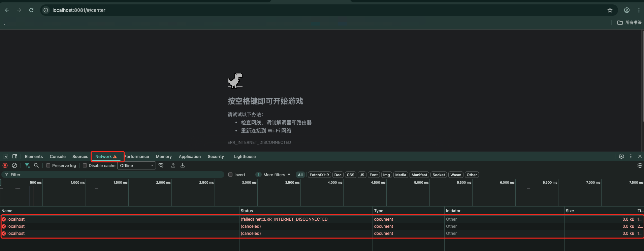Bookmark this page with the star icon
644x251 pixels.
pos(610,10)
